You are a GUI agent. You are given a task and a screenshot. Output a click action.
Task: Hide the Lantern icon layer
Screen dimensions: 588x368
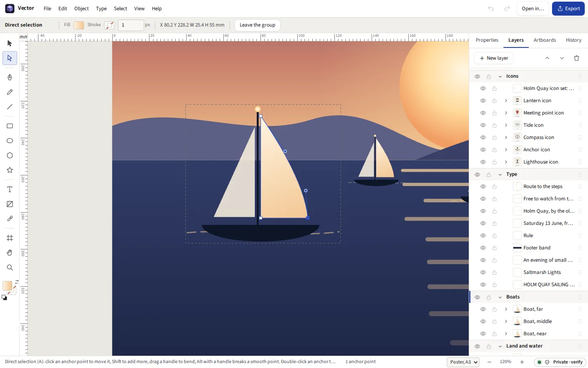click(x=483, y=101)
